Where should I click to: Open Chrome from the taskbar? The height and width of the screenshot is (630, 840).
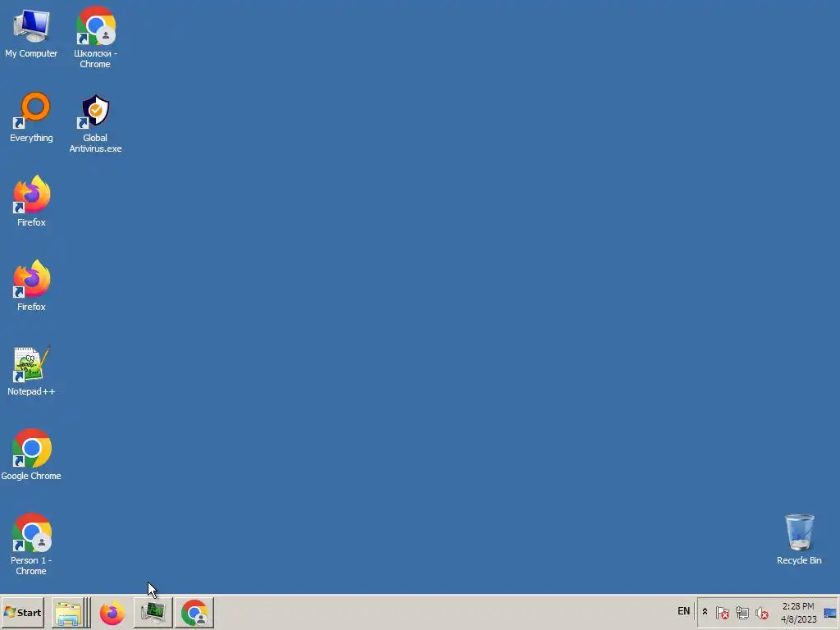tap(194, 613)
